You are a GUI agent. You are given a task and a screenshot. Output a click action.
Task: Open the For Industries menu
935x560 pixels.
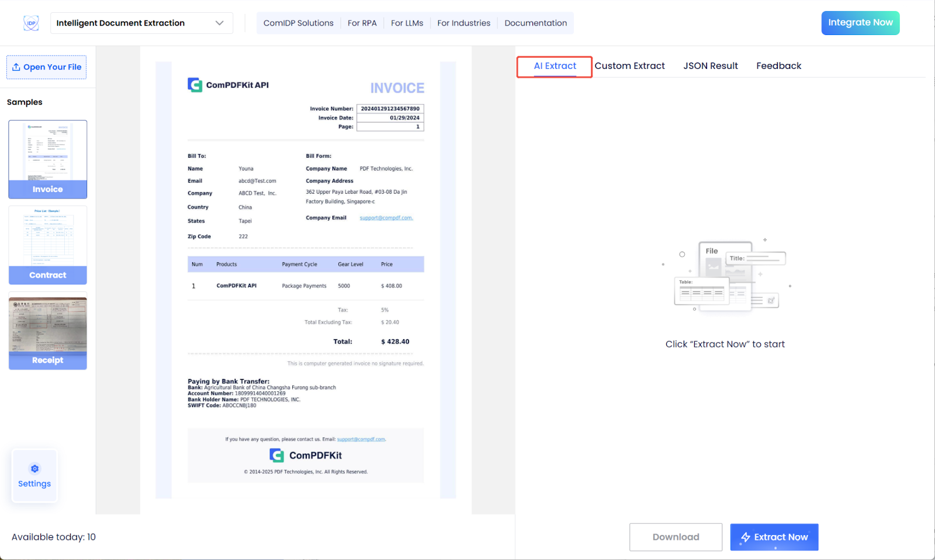point(463,23)
